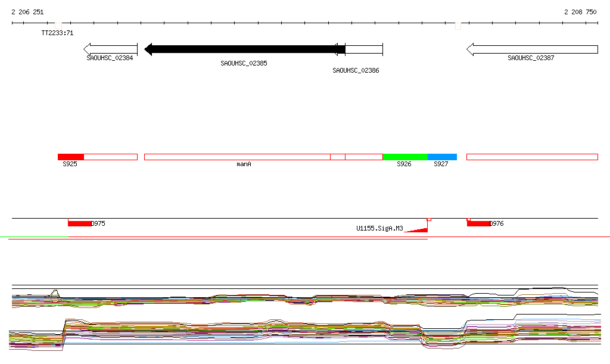610x364 pixels.
Task: Click the red S925 segment
Action: [x=70, y=157]
